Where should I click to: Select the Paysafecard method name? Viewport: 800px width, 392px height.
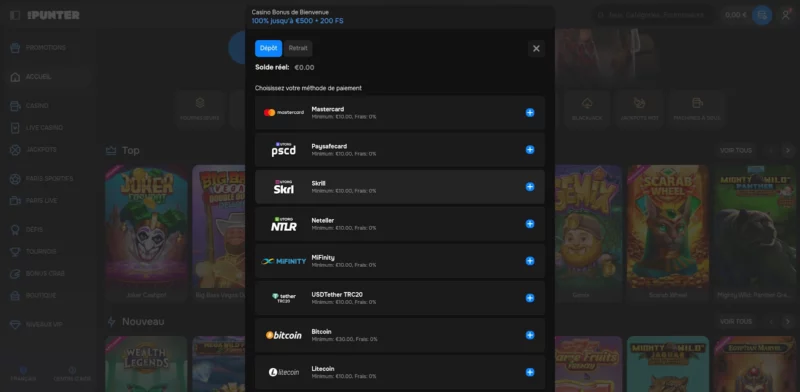pyautogui.click(x=329, y=146)
